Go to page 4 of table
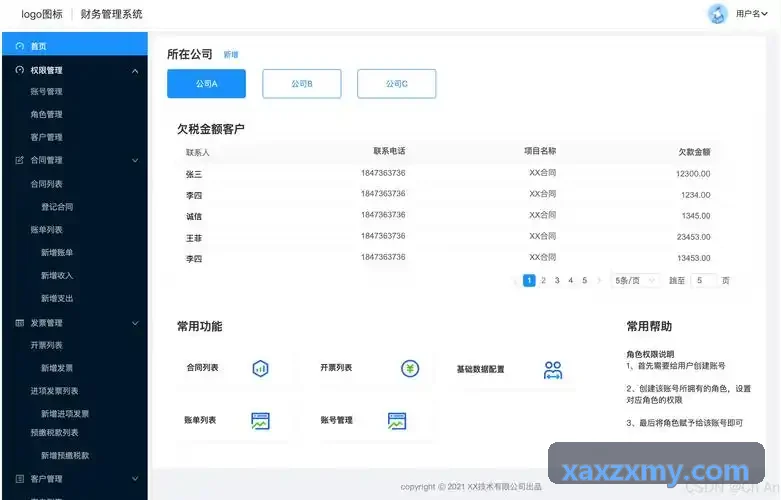Image resolution: width=781 pixels, height=500 pixels. point(571,280)
